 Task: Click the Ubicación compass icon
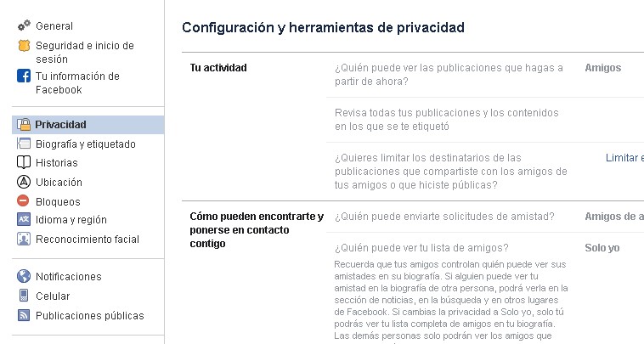(24, 182)
